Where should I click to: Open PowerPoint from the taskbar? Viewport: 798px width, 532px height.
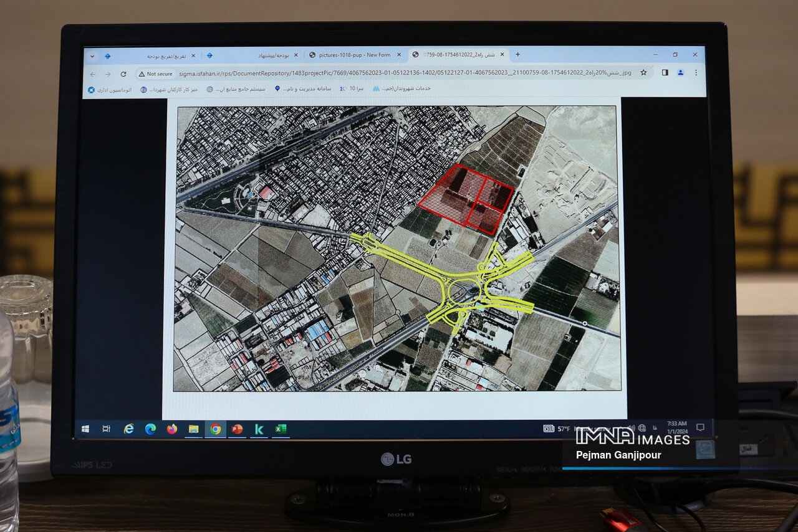pyautogui.click(x=237, y=429)
